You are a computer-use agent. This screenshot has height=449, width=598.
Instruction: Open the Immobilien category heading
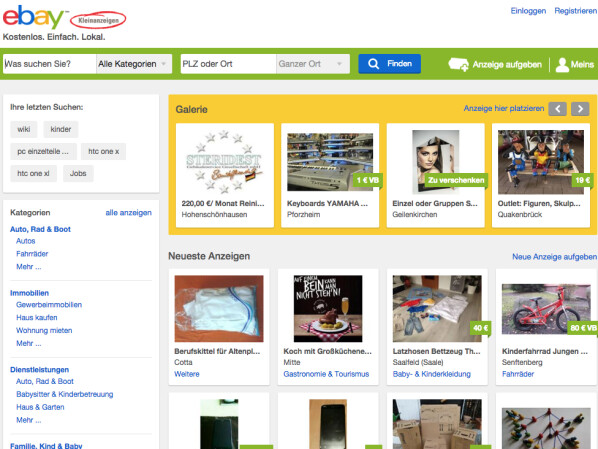tap(29, 293)
